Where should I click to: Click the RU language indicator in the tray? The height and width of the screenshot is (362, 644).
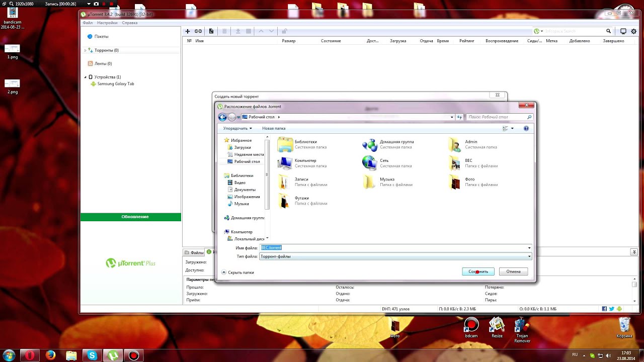tap(575, 354)
